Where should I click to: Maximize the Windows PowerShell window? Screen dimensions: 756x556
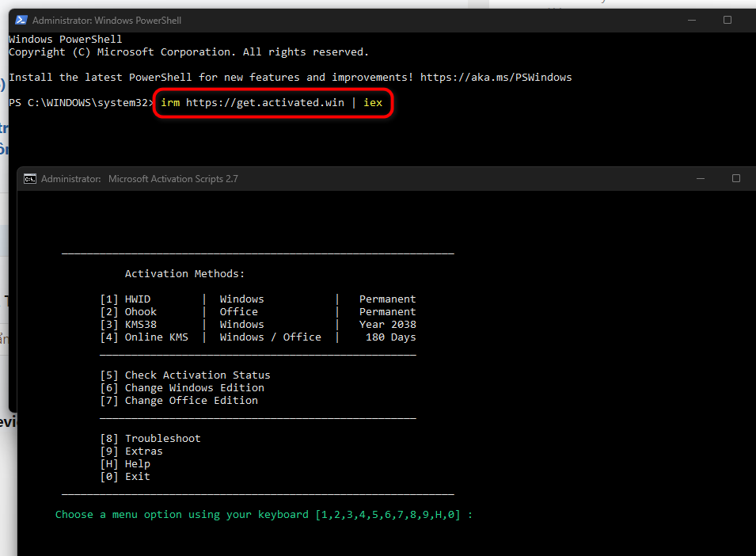coord(728,20)
